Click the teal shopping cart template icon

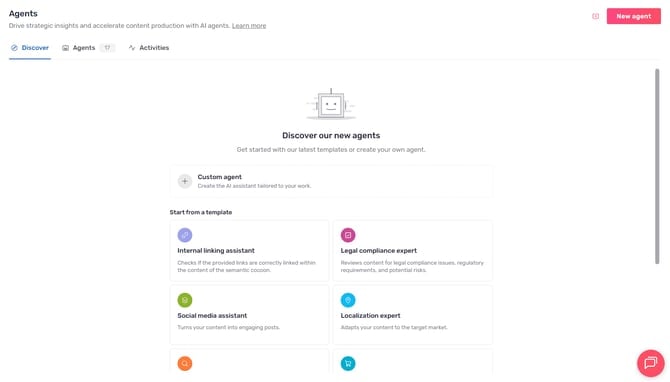click(x=348, y=364)
